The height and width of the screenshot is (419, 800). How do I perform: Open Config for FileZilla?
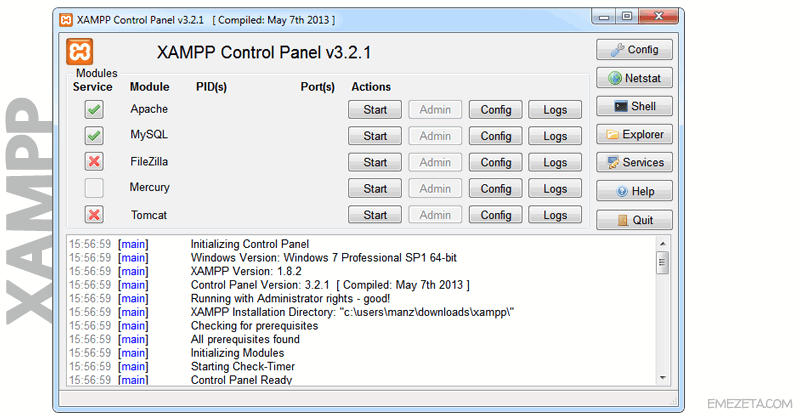[495, 162]
